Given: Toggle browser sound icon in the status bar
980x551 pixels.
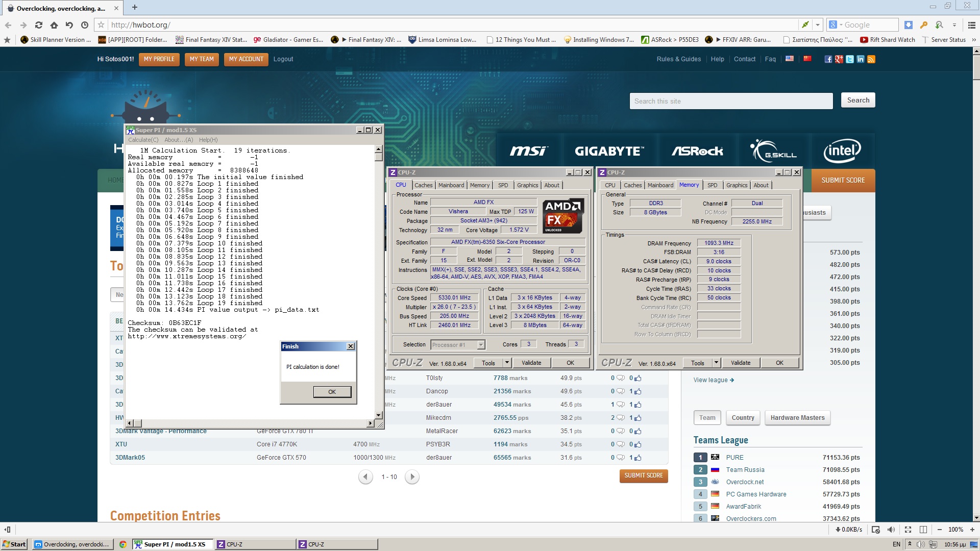Looking at the screenshot, I should 891,530.
